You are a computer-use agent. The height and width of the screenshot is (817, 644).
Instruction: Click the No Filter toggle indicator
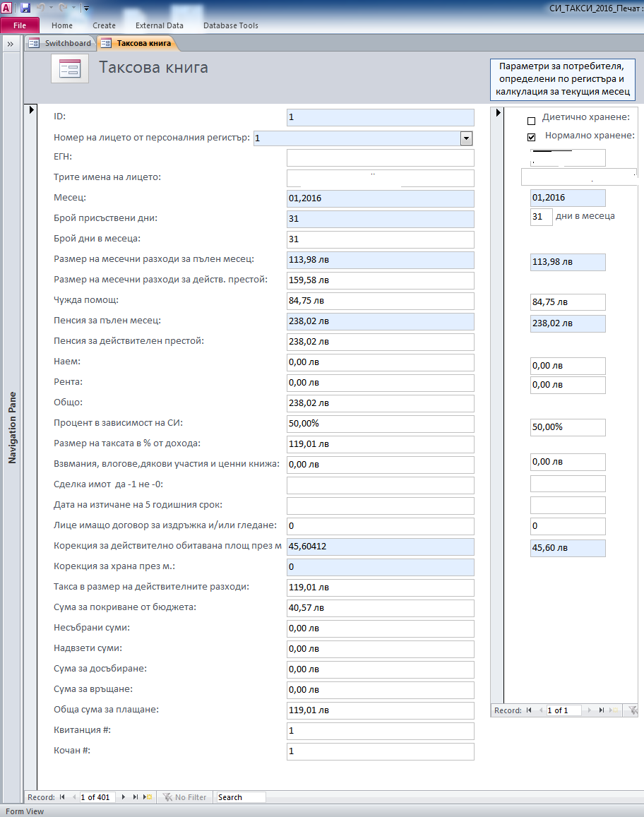184,797
